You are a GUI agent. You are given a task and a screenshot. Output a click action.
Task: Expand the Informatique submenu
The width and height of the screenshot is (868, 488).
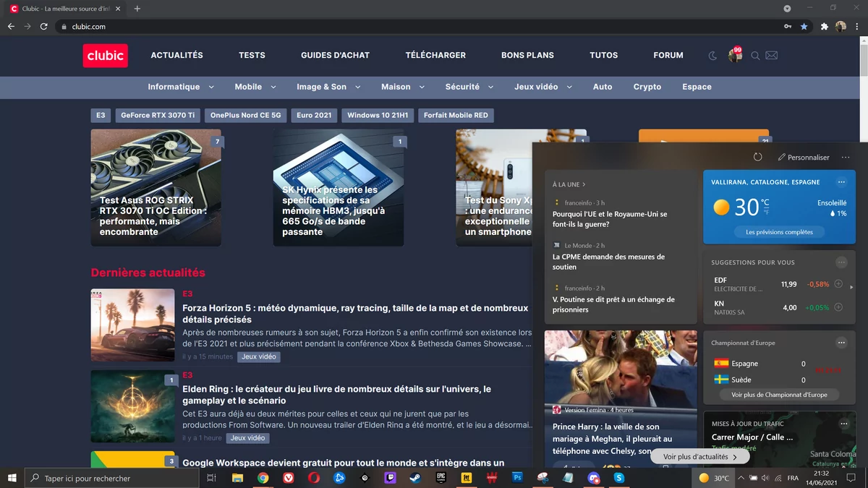pyautogui.click(x=211, y=87)
